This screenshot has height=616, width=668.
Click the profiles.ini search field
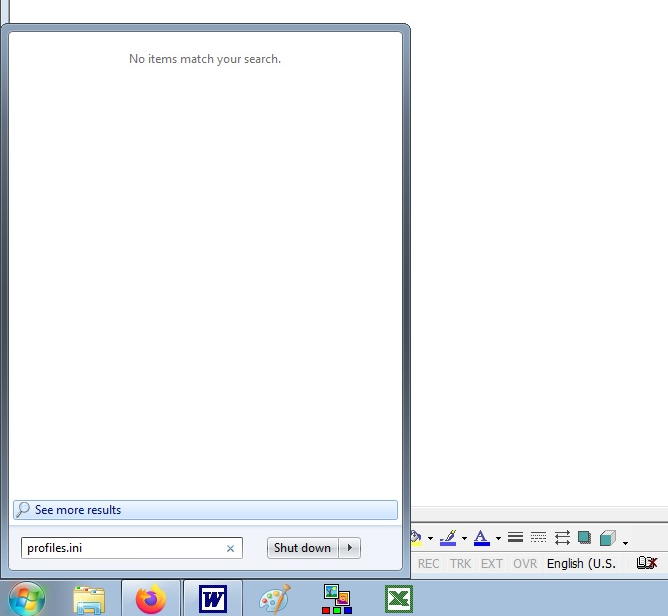132,548
